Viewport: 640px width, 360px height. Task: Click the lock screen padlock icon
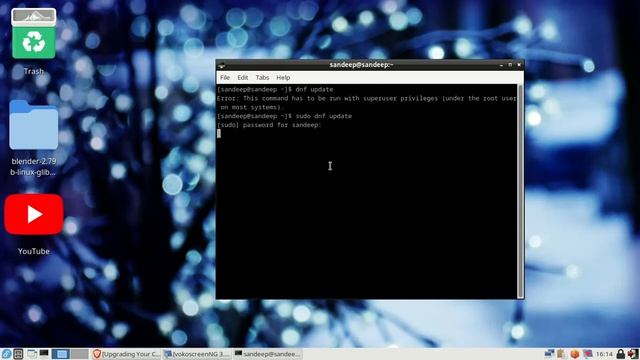point(621,354)
